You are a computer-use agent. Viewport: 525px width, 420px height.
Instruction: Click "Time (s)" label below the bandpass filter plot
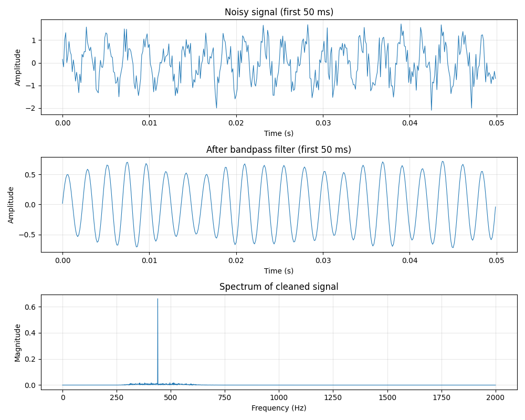pos(279,270)
